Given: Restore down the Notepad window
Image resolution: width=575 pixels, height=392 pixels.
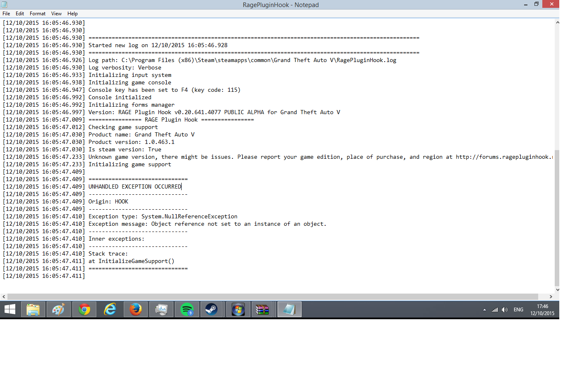Looking at the screenshot, I should pos(537,4).
